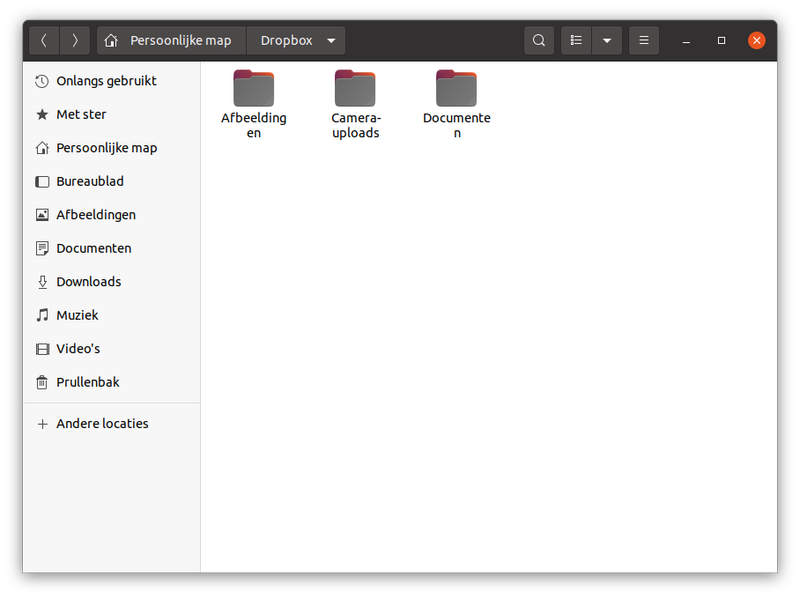This screenshot has width=800, height=598.
Task: Expand the view options dropdown arrow
Action: coord(606,41)
